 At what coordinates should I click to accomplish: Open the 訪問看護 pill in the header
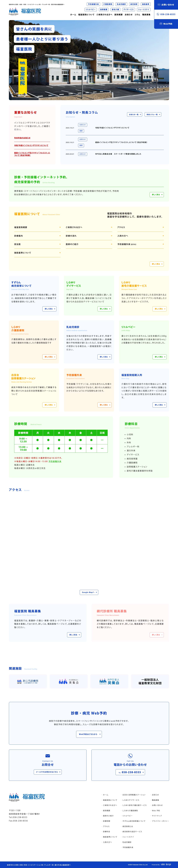(x=104, y=9)
